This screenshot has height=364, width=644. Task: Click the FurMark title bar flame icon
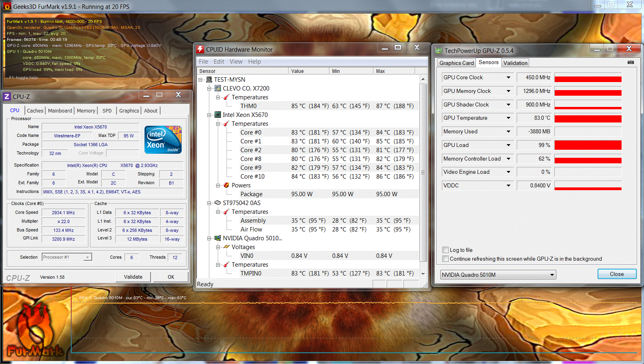tap(7, 6)
